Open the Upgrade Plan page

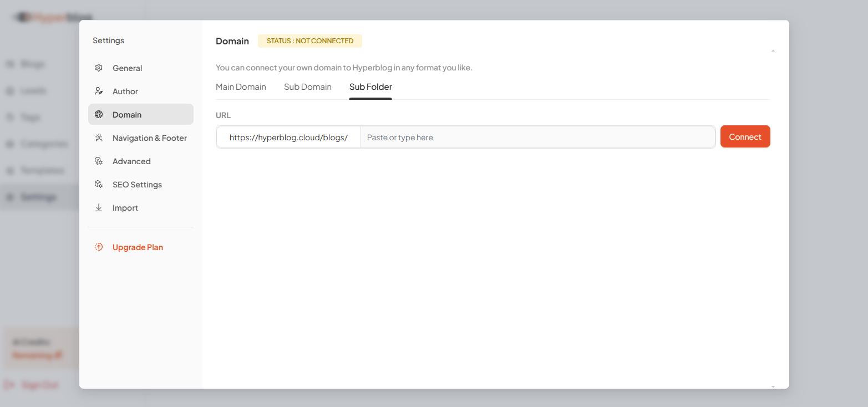pos(138,247)
